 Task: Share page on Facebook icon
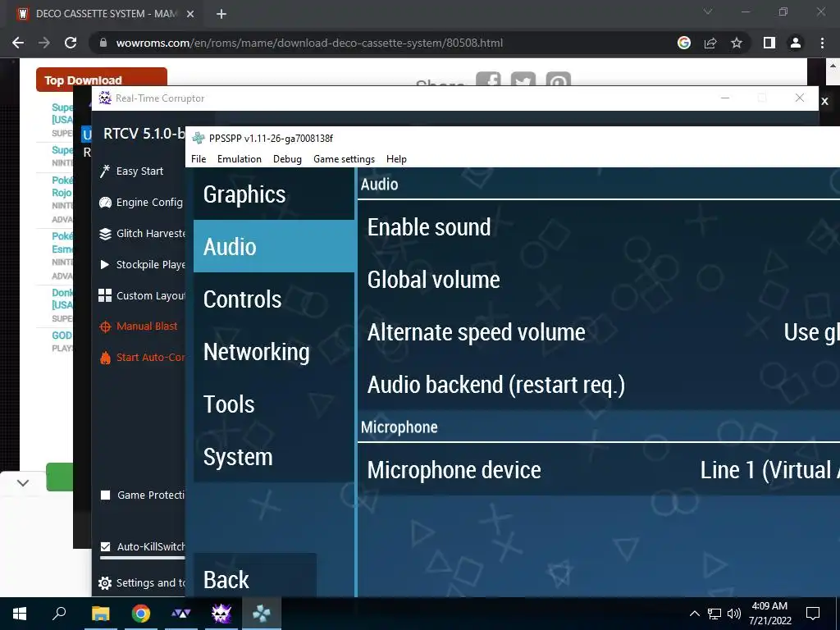coord(488,80)
